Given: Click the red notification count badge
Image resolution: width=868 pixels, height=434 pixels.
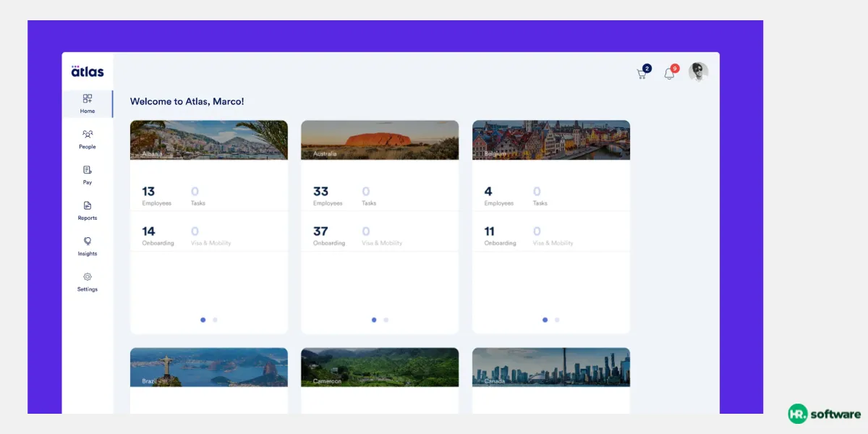Looking at the screenshot, I should click(675, 68).
